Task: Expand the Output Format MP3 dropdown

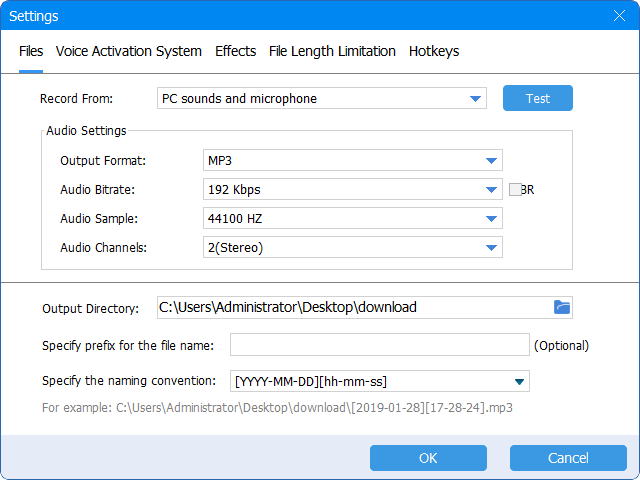Action: 352,161
